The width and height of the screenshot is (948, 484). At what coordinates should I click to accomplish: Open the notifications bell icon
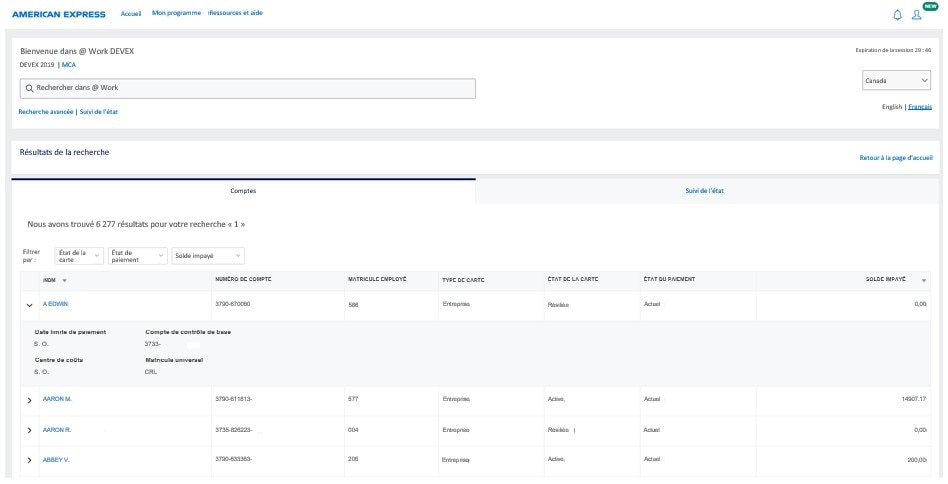897,15
